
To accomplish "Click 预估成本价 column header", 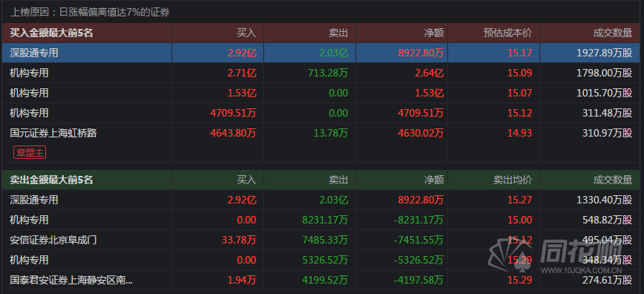I will 507,33.
